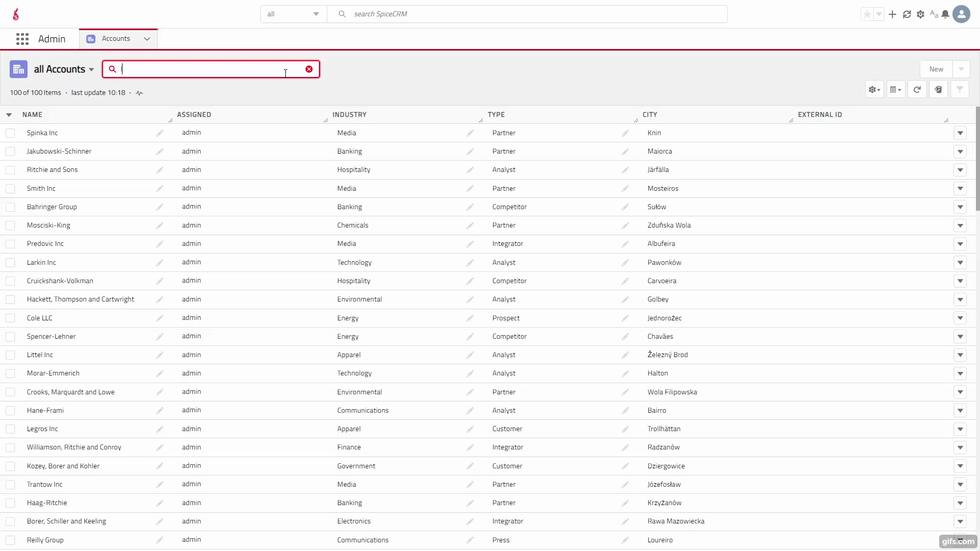Screen dimensions: 980x551
Task: Switch to the Accounts tab
Action: click(x=116, y=39)
